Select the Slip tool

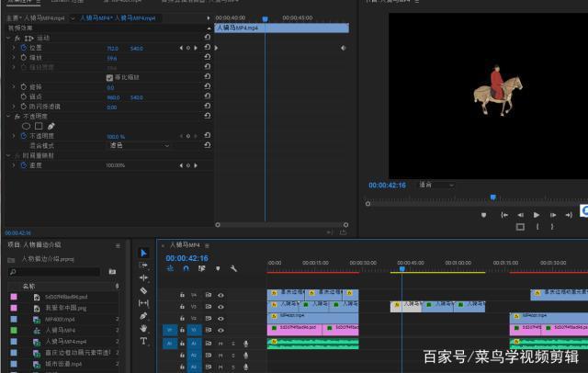(x=143, y=303)
